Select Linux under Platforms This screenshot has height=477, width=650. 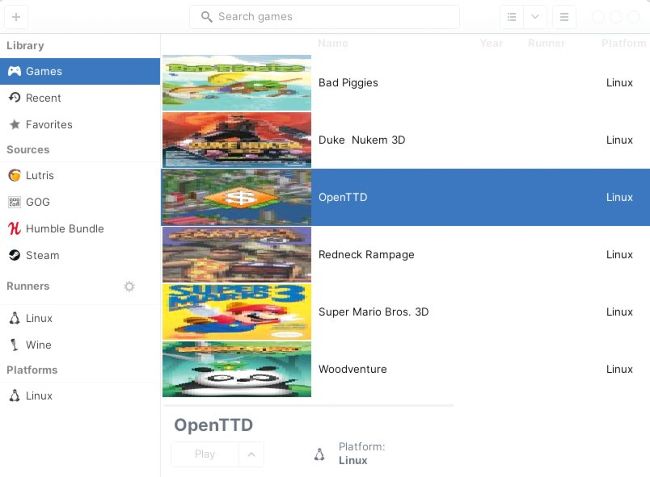click(x=39, y=396)
